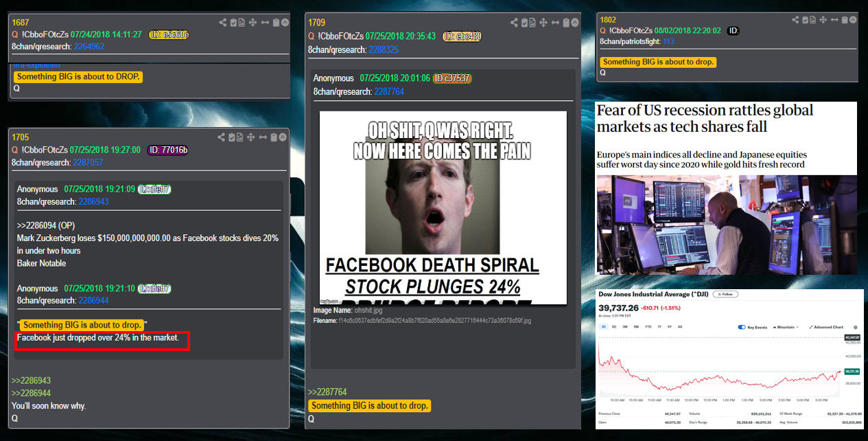868x441 pixels.
Task: Follow the Dow Jones Industrial Average
Action: (x=725, y=294)
